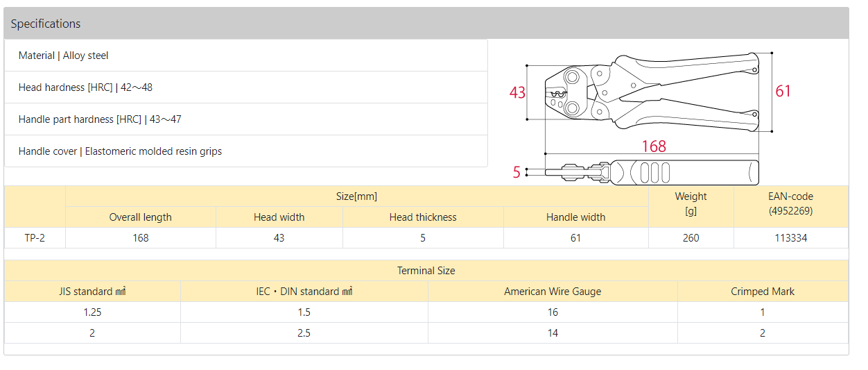
Task: Click the red 5 thickness label
Action: click(517, 172)
